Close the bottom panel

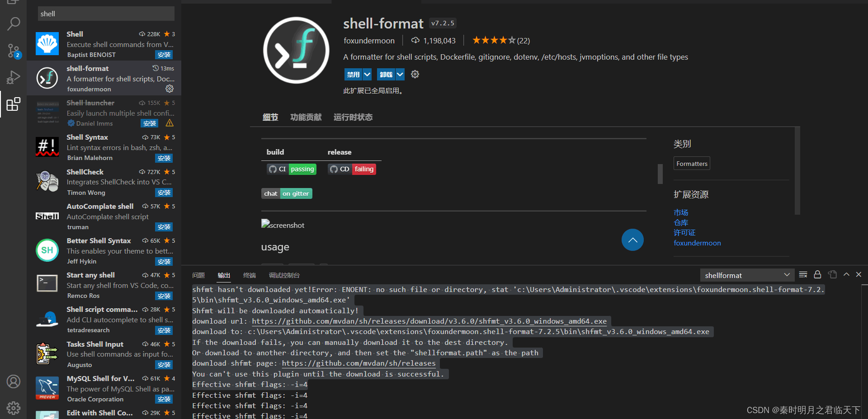(x=859, y=275)
